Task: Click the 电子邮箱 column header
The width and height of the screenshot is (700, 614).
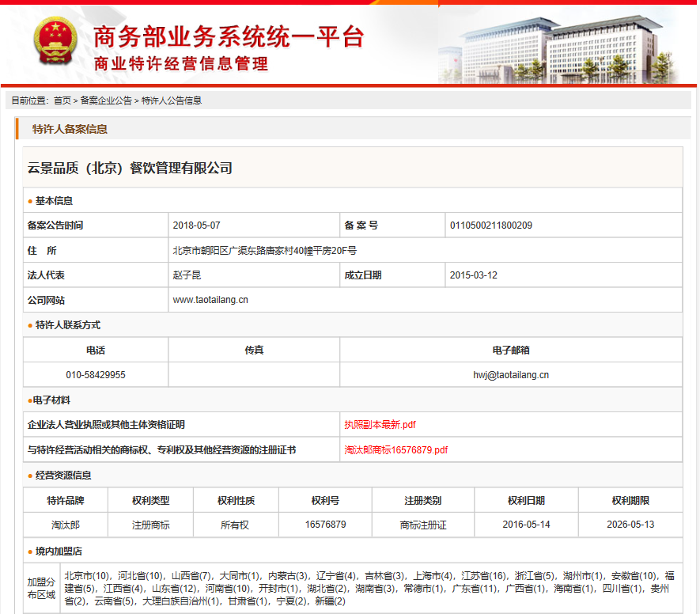Action: 511,350
